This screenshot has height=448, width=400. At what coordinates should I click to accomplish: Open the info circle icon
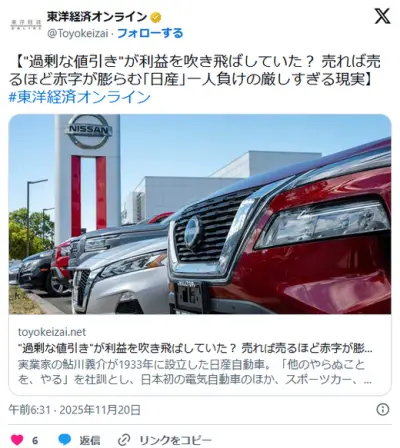(383, 409)
